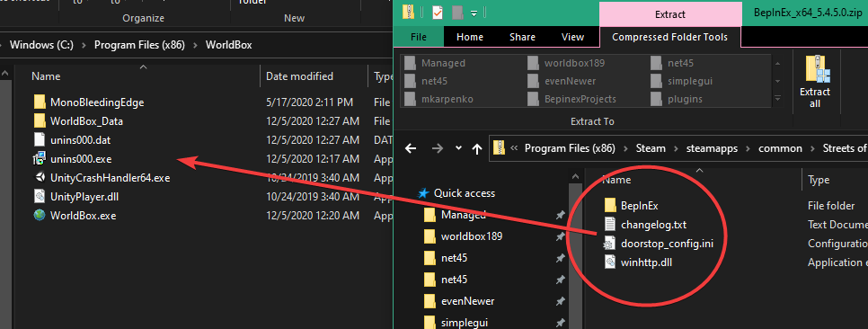Image resolution: width=868 pixels, height=329 pixels.
Task: Go to Windows (C:) breadcrumb segment
Action: pos(41,45)
